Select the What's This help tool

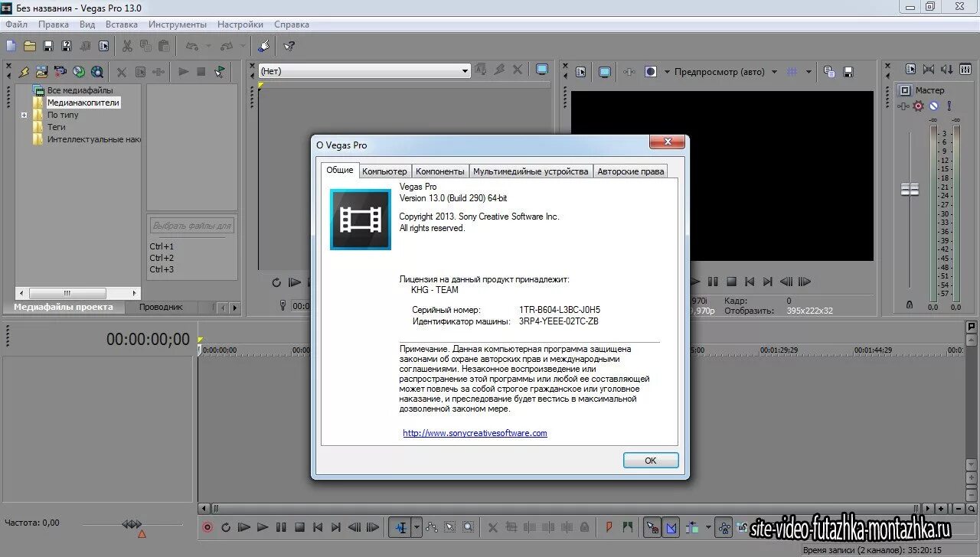pyautogui.click(x=288, y=46)
